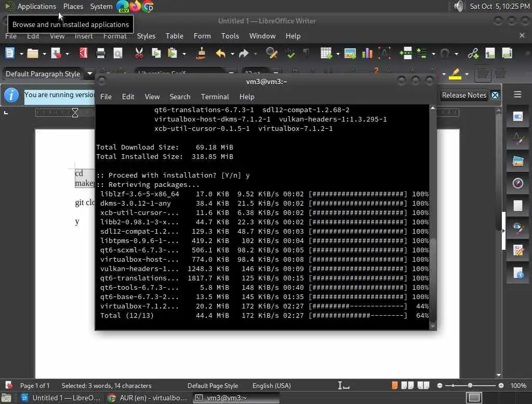Click the Insert Special Character omega icon
532x404 pixels.
point(445,53)
